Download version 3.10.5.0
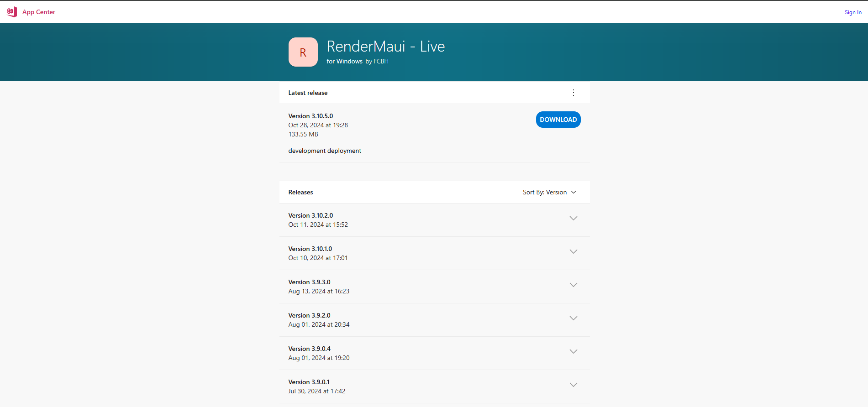Screen dimensions: 868x407 [x=558, y=120]
